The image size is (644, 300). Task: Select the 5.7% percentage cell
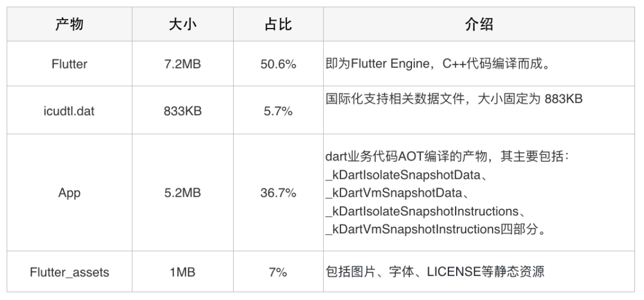tap(278, 110)
